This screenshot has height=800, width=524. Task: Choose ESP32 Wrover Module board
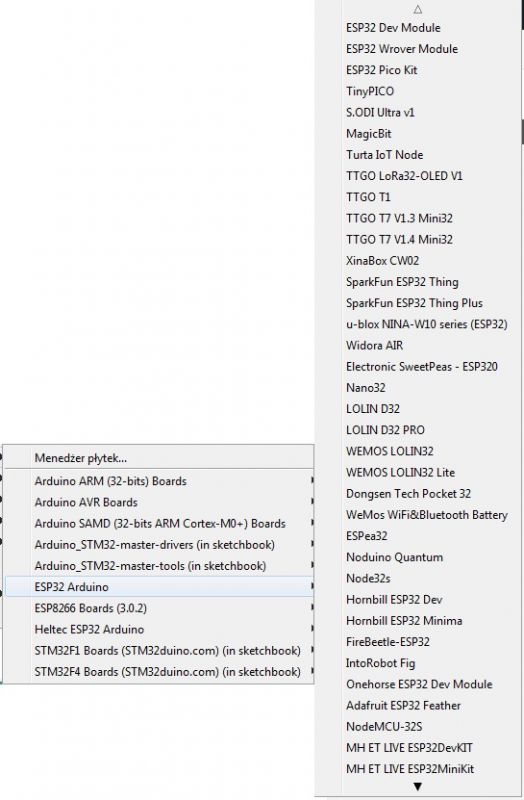pyautogui.click(x=418, y=49)
